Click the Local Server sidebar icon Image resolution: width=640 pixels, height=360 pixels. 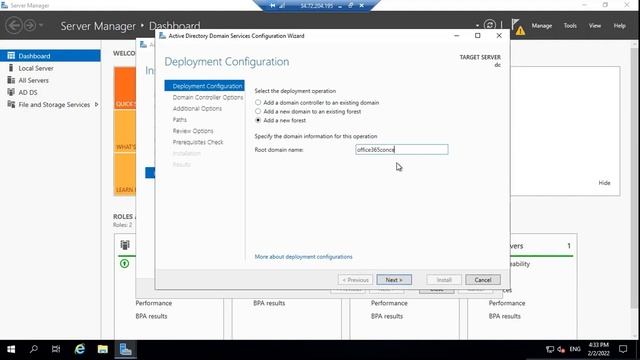[11, 68]
